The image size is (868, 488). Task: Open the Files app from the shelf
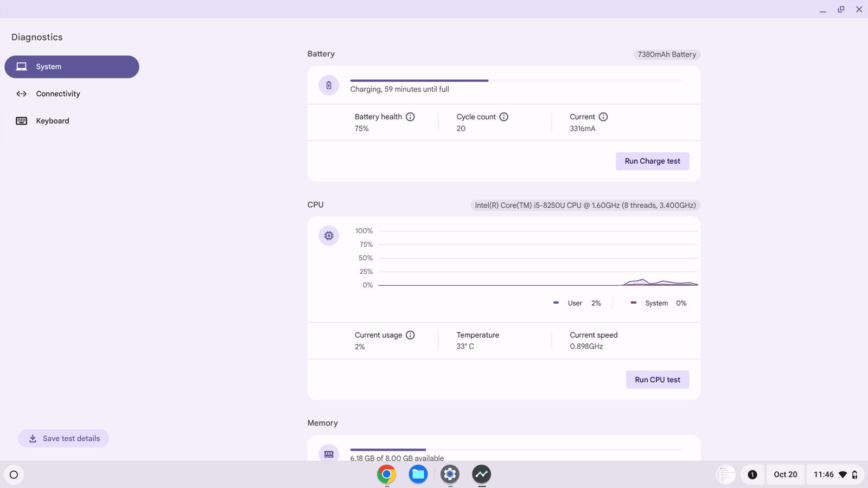tap(418, 474)
